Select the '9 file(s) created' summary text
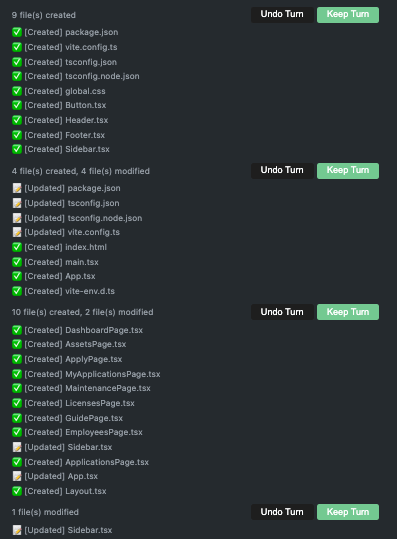Viewport: 397px width, 539px height. 44,15
